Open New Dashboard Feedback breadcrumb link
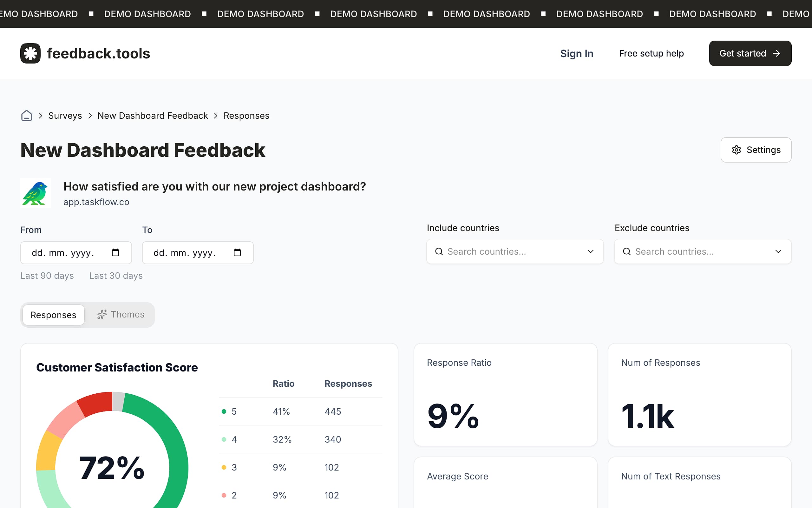812x508 pixels. [x=153, y=116]
